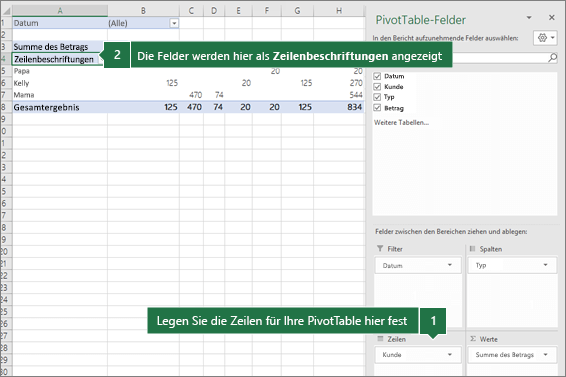Screen dimensions: 566x377
Task: Expand the Typ item in Spalten area
Action: click(545, 265)
